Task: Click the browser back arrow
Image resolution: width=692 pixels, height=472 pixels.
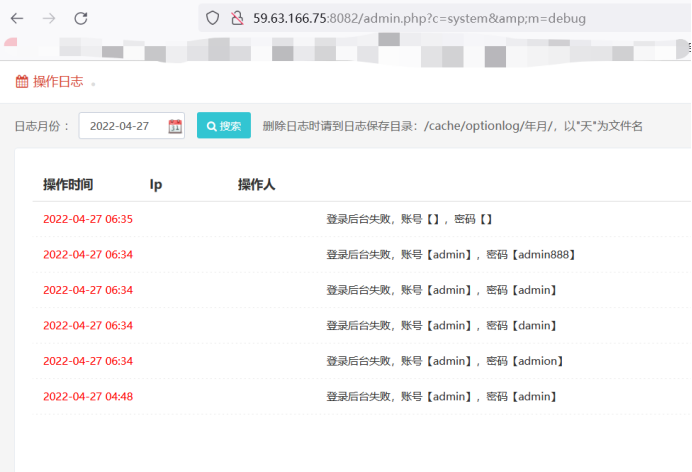Action: (x=17, y=18)
